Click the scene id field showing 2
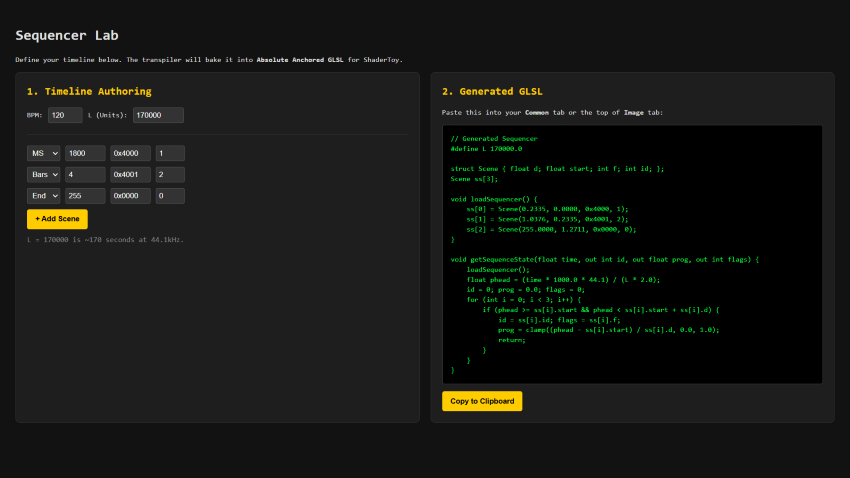 pyautogui.click(x=170, y=175)
